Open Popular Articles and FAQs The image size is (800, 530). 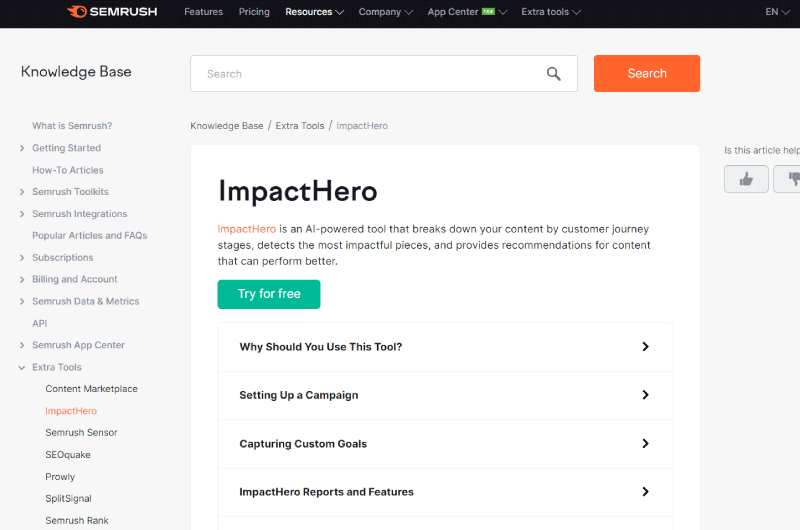point(89,236)
